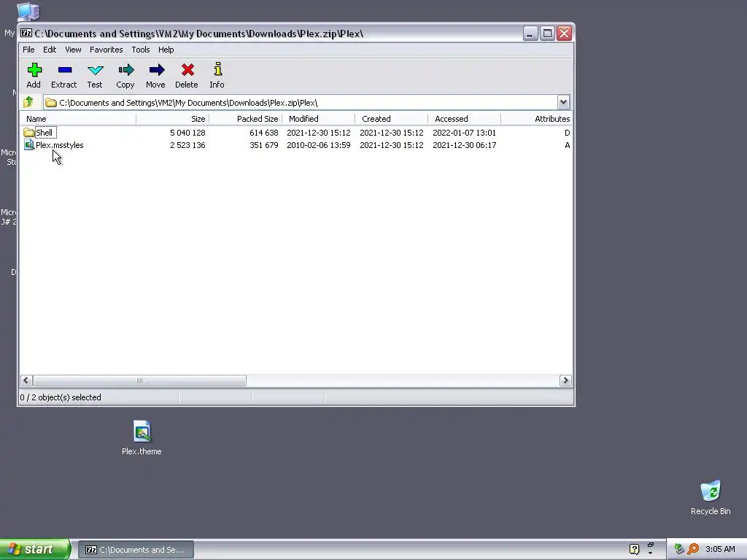The width and height of the screenshot is (747, 560).
Task: Go up one folder level
Action: click(28, 102)
